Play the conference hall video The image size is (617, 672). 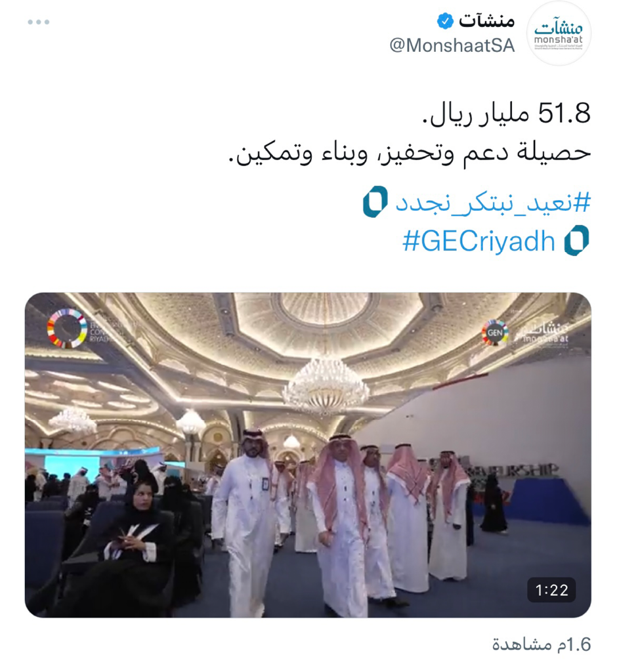308,455
